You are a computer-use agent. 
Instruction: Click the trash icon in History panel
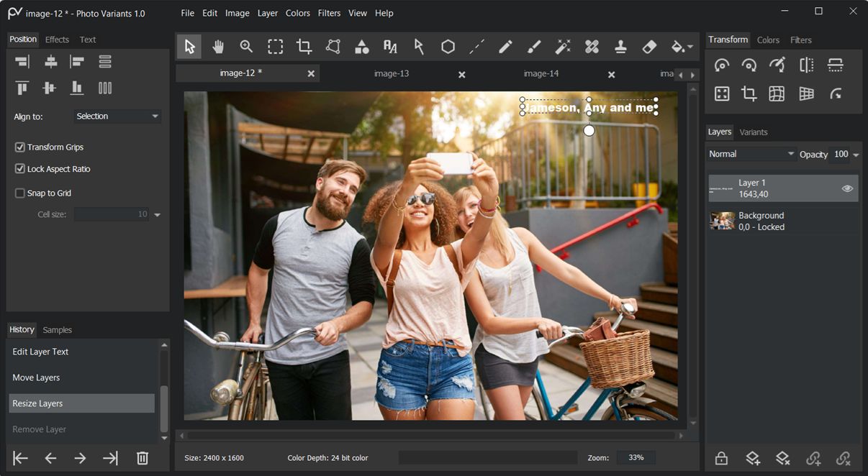[143, 458]
